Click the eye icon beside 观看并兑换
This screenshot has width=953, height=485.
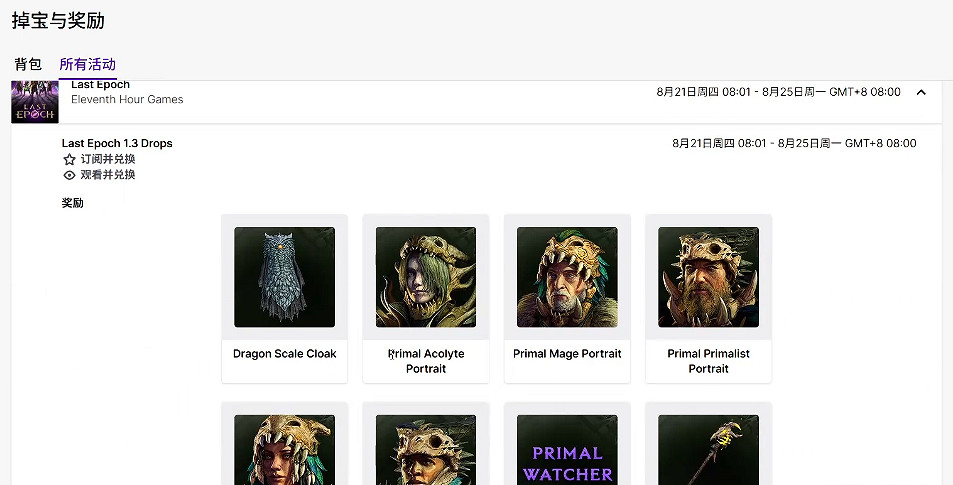click(69, 175)
